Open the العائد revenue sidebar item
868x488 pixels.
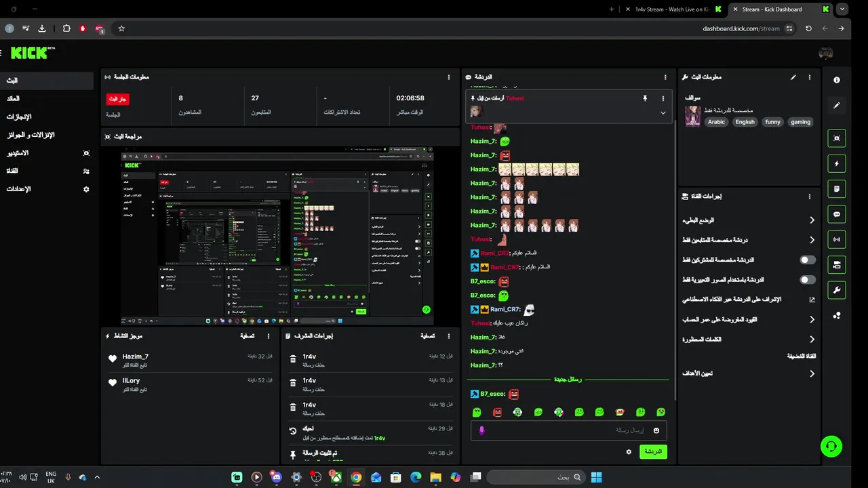coord(47,98)
